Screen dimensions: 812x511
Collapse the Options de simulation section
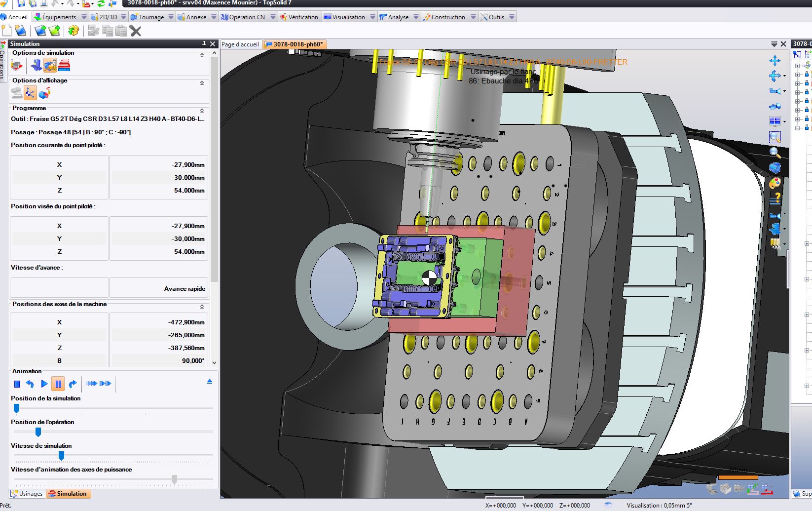point(202,55)
